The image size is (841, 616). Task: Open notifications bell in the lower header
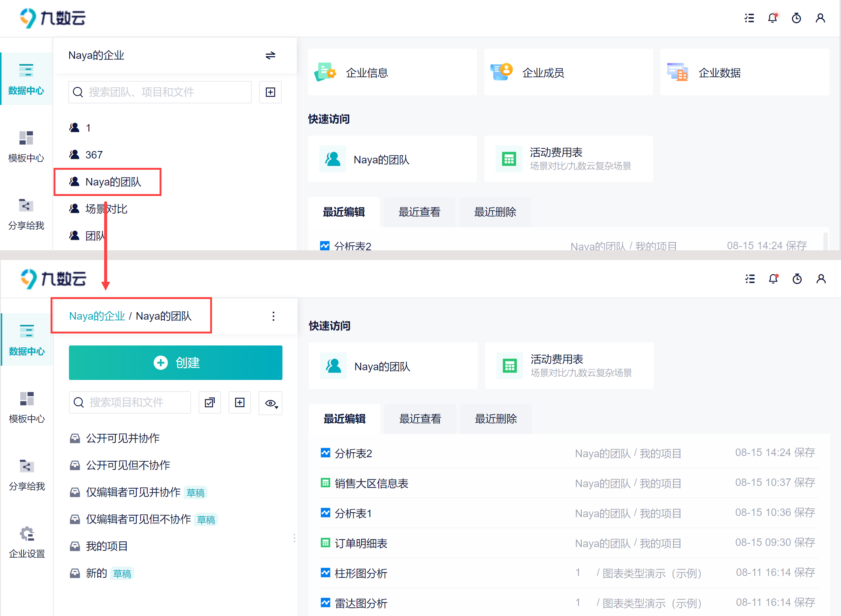click(774, 279)
